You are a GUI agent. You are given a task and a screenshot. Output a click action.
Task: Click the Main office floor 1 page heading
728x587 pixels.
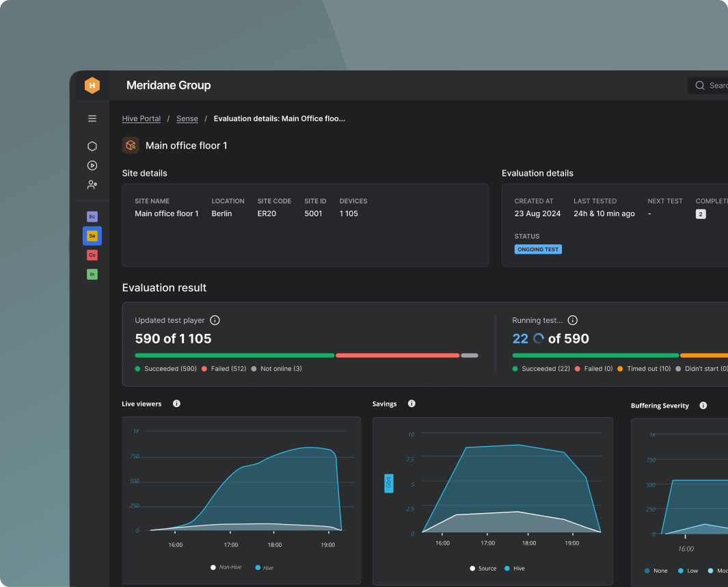(x=186, y=146)
